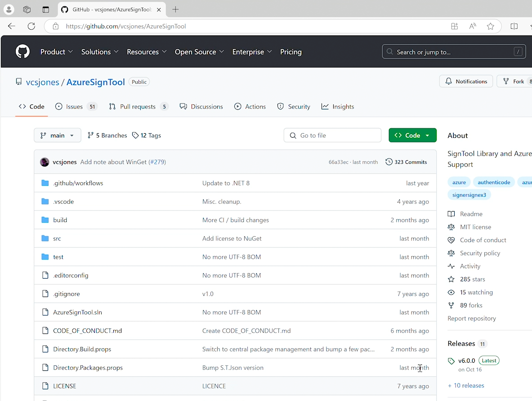This screenshot has height=401, width=532.
Task: Open the main branch selector
Action: click(x=57, y=135)
